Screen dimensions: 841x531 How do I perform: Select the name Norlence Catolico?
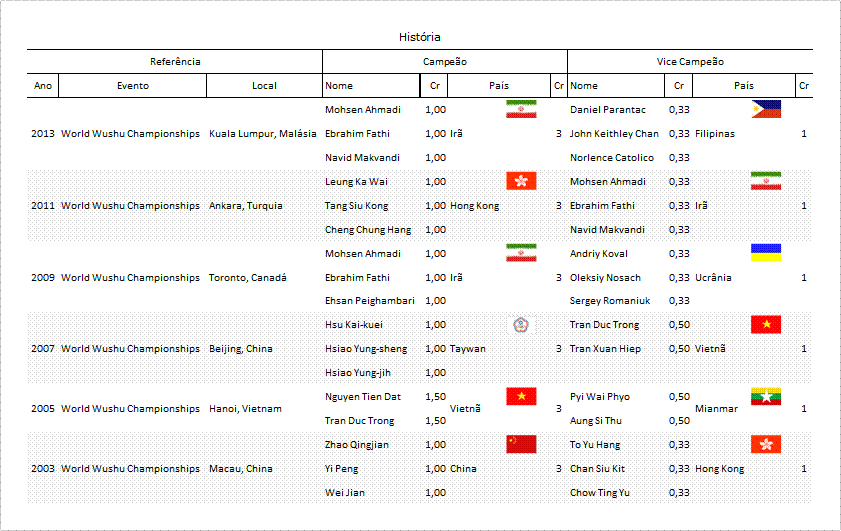[x=612, y=158]
